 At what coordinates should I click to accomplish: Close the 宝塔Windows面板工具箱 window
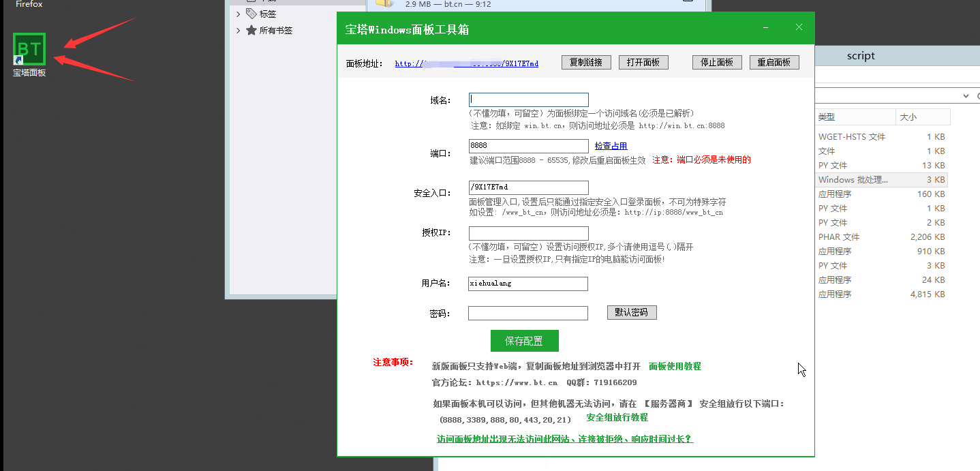[799, 28]
